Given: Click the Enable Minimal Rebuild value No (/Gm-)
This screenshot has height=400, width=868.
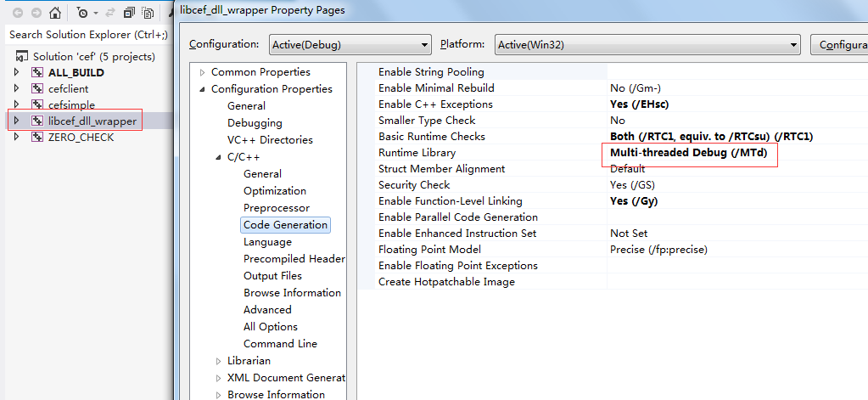Looking at the screenshot, I should pyautogui.click(x=636, y=88).
